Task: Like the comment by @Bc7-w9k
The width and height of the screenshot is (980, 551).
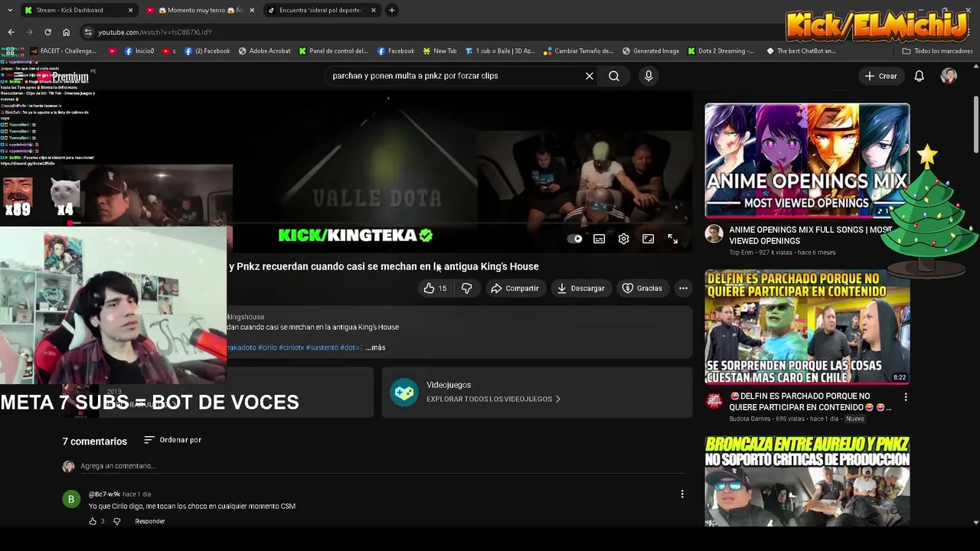Action: tap(93, 521)
